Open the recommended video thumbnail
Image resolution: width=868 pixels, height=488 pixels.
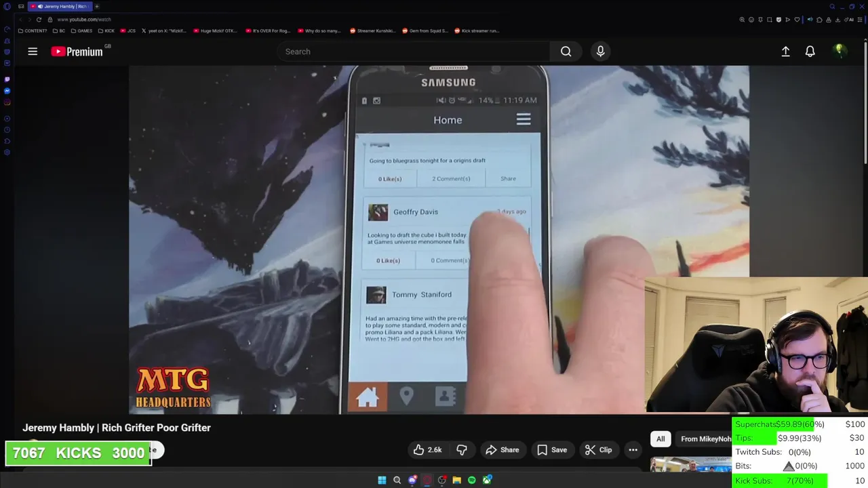click(690, 465)
